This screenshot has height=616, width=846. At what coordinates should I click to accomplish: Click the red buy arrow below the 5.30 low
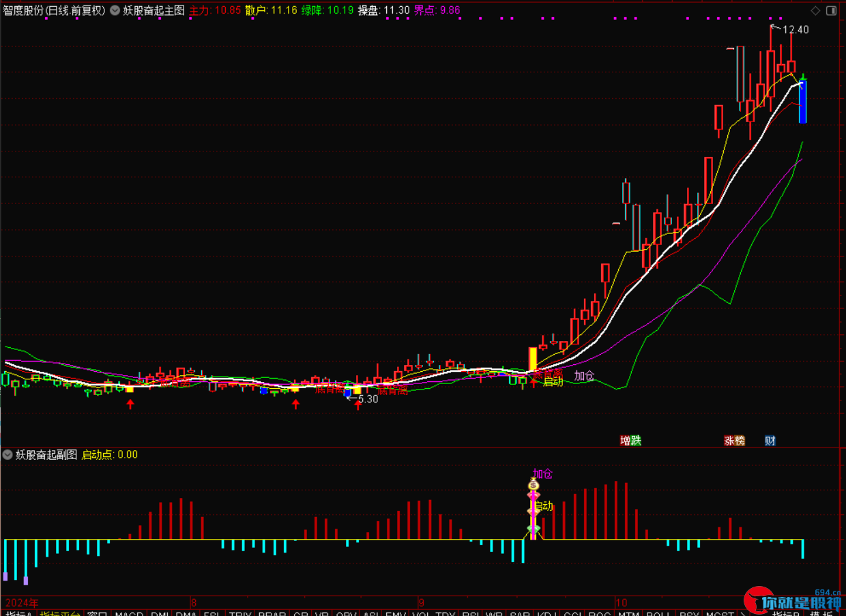point(358,405)
